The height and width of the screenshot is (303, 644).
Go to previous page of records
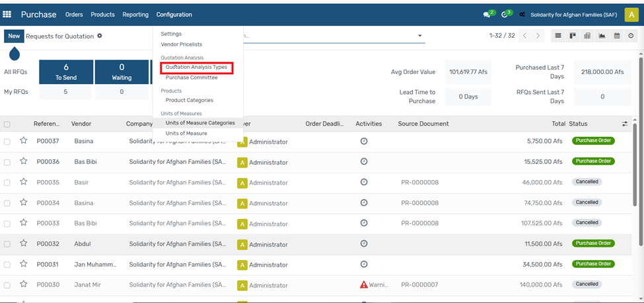click(525, 36)
